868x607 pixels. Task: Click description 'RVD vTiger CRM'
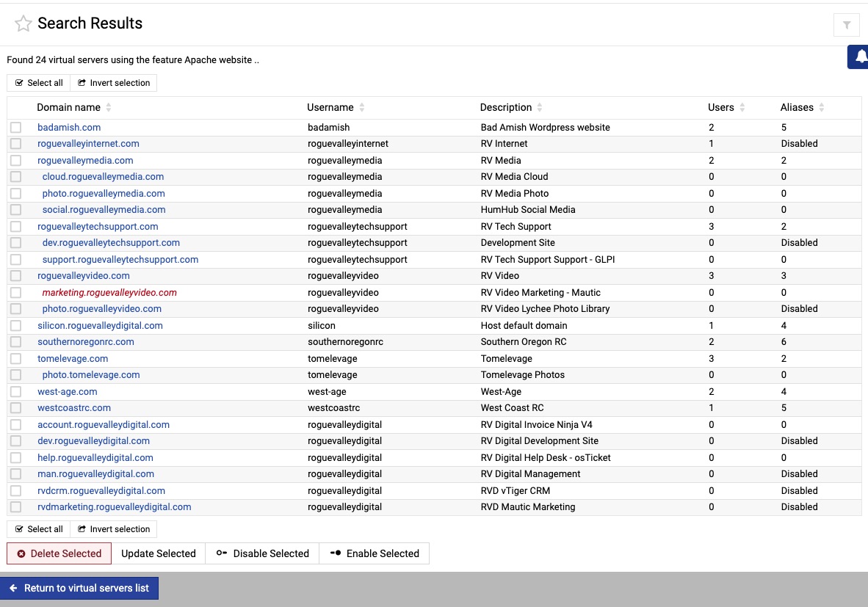516,491
